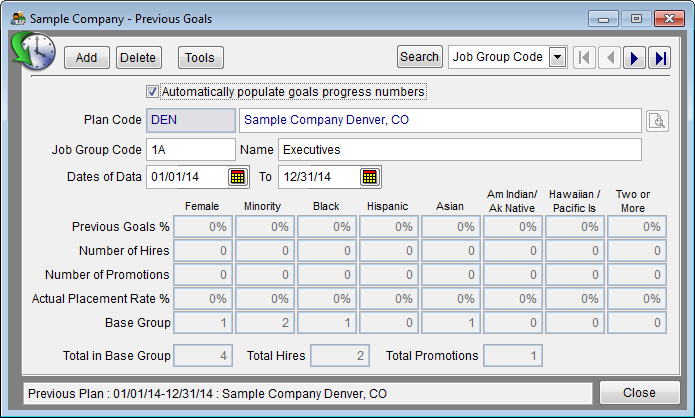Screen dimensions: 695x418
Task: Click the Name field containing Executives
Action: click(458, 149)
